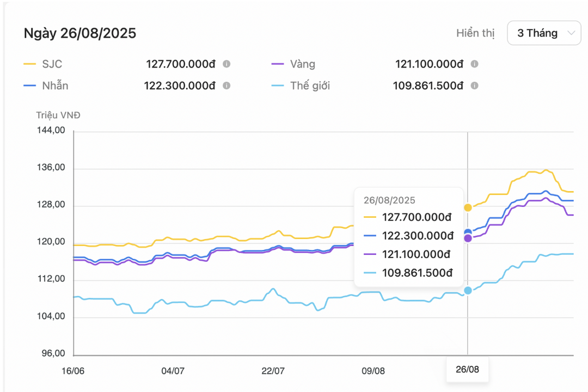Click the info icon beside Nhẫn price
This screenshot has height=392, width=588.
tap(226, 86)
